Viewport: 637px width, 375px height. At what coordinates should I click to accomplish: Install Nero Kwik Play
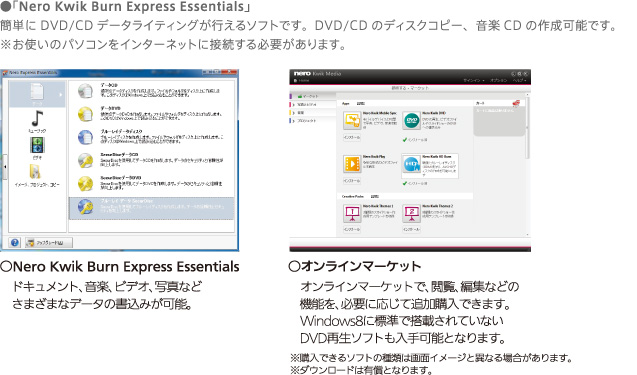pyautogui.click(x=352, y=181)
